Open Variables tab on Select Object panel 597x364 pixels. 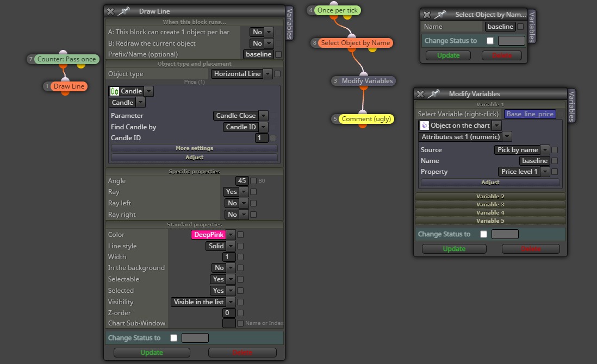click(x=532, y=27)
